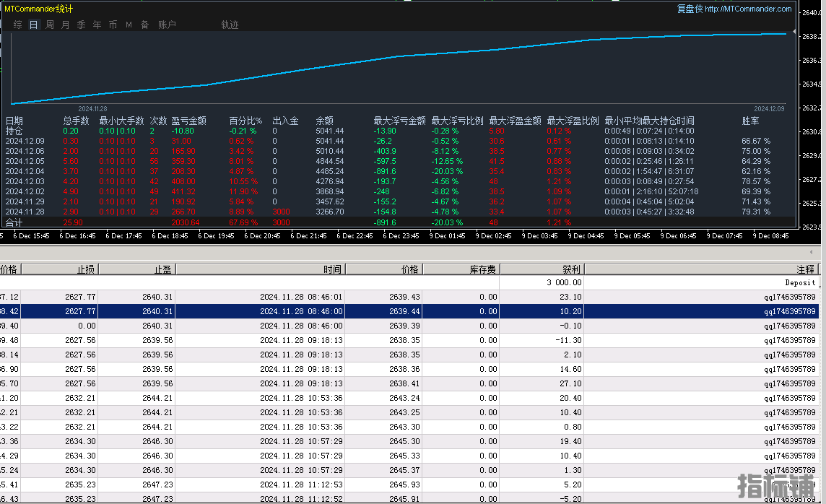
Task: Switch to the 综 summary tab
Action: pyautogui.click(x=18, y=25)
